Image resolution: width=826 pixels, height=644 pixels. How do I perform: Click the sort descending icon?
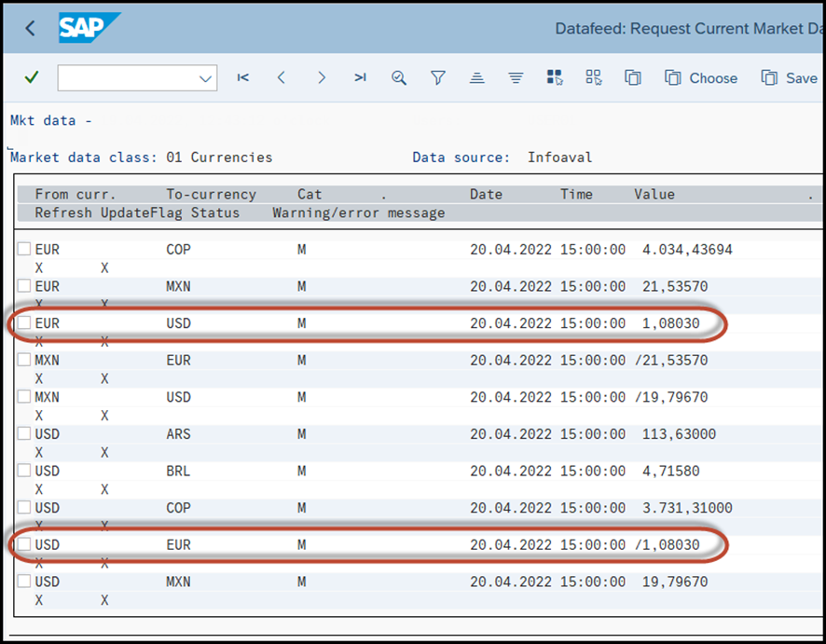tap(516, 78)
